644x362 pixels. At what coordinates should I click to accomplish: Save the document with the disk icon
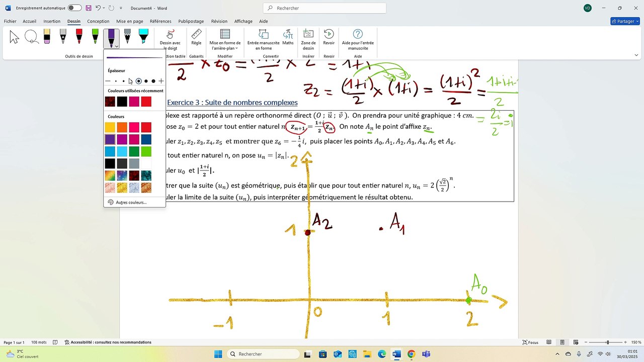[89, 8]
